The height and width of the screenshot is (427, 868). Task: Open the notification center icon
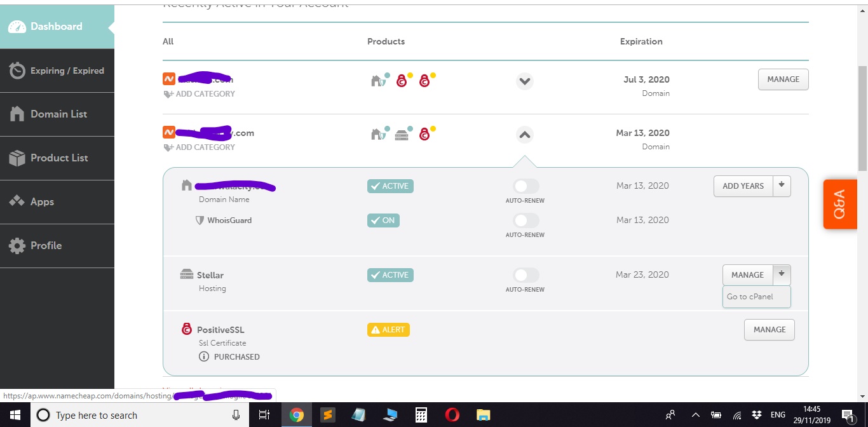pyautogui.click(x=848, y=415)
